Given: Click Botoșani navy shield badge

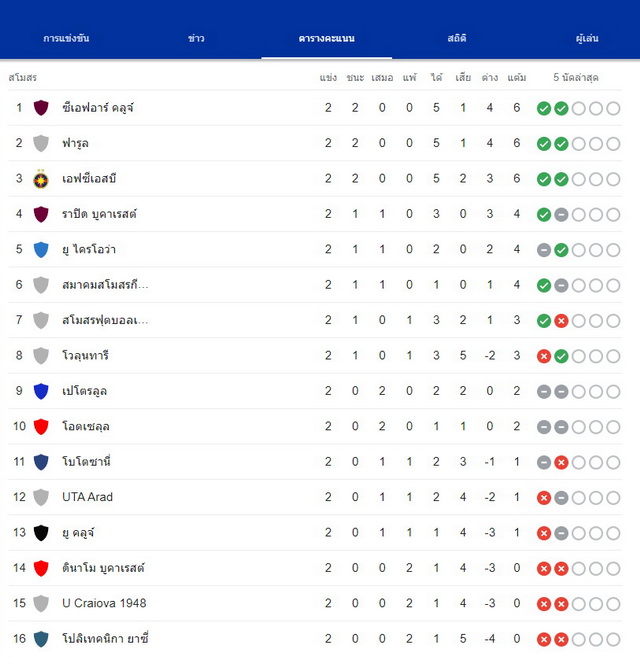Looking at the screenshot, I should (x=41, y=462).
